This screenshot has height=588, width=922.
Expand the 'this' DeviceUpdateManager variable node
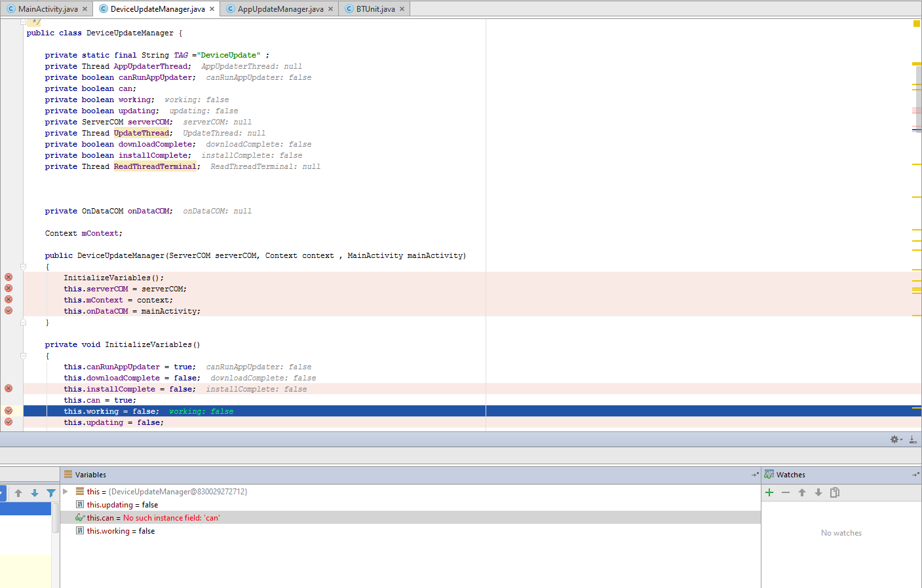(x=66, y=491)
